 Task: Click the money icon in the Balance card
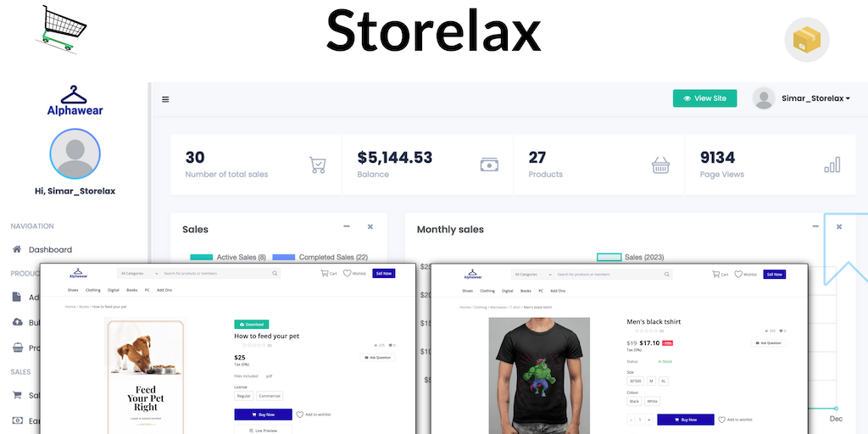tap(489, 165)
